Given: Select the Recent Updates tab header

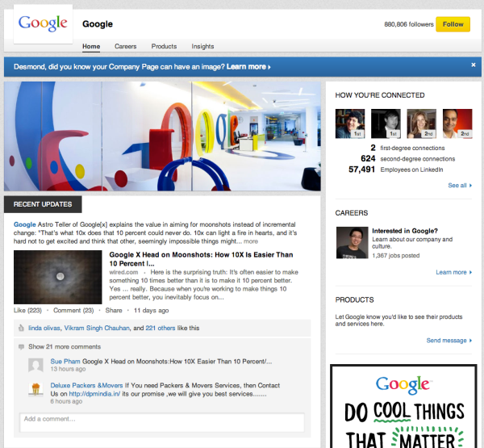Looking at the screenshot, I should (43, 204).
